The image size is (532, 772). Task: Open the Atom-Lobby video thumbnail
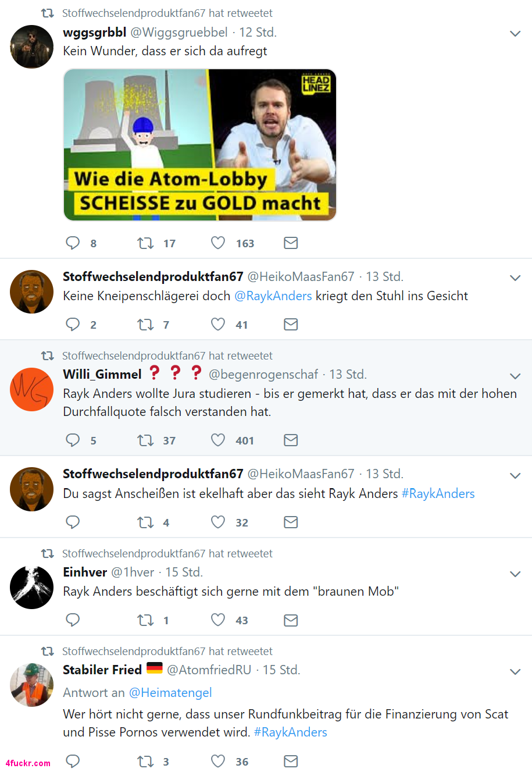point(200,145)
